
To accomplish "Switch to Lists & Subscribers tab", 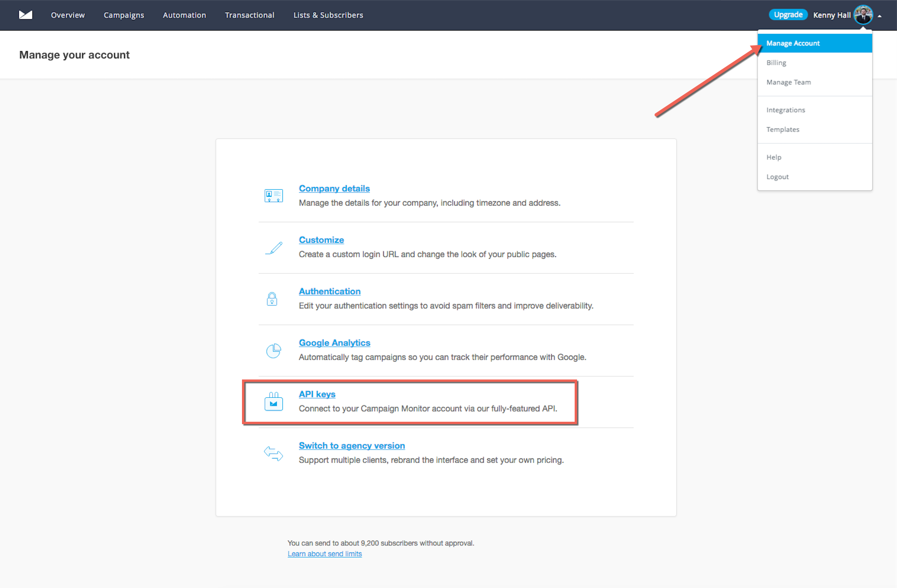I will click(328, 15).
